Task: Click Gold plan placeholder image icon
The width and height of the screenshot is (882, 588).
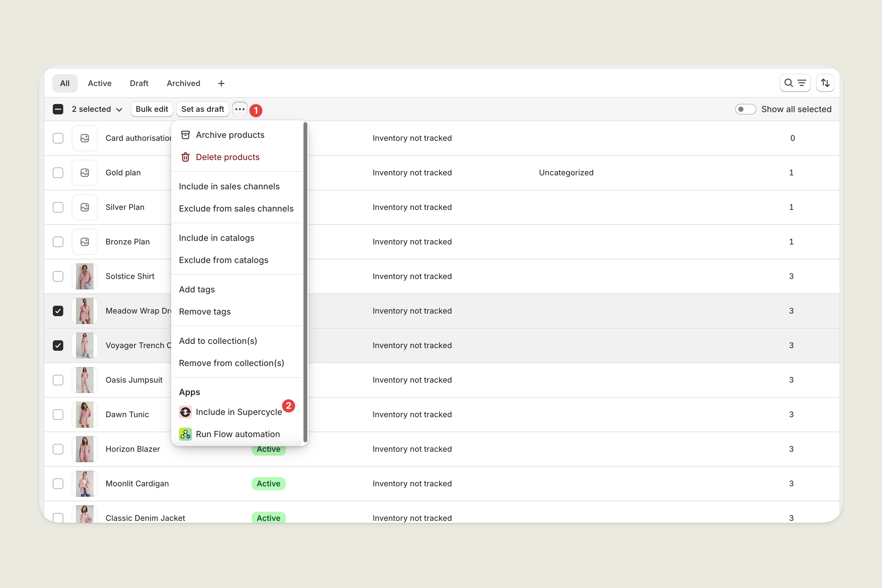Action: [85, 172]
